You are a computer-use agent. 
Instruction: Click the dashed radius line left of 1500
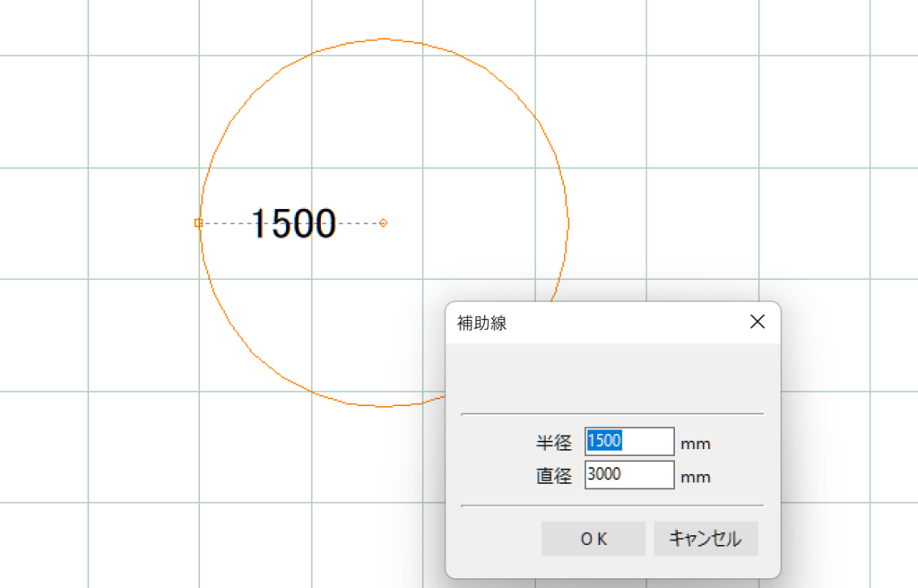coord(226,222)
